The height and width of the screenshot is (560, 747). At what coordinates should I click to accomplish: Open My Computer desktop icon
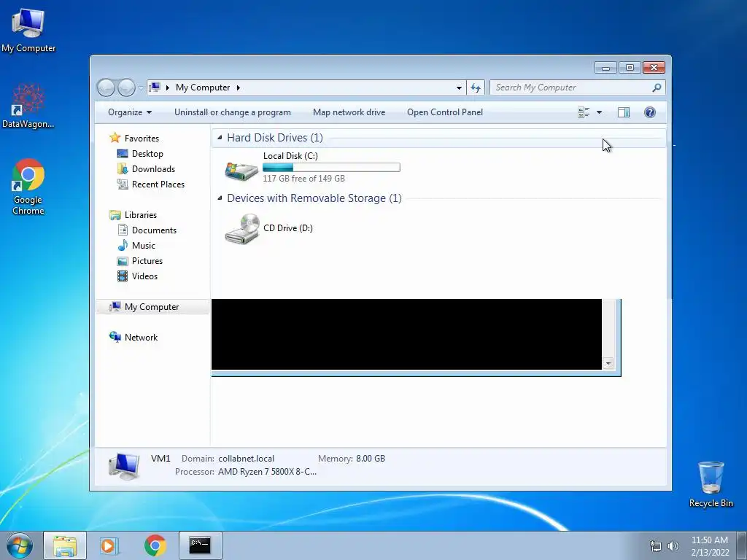click(x=28, y=31)
